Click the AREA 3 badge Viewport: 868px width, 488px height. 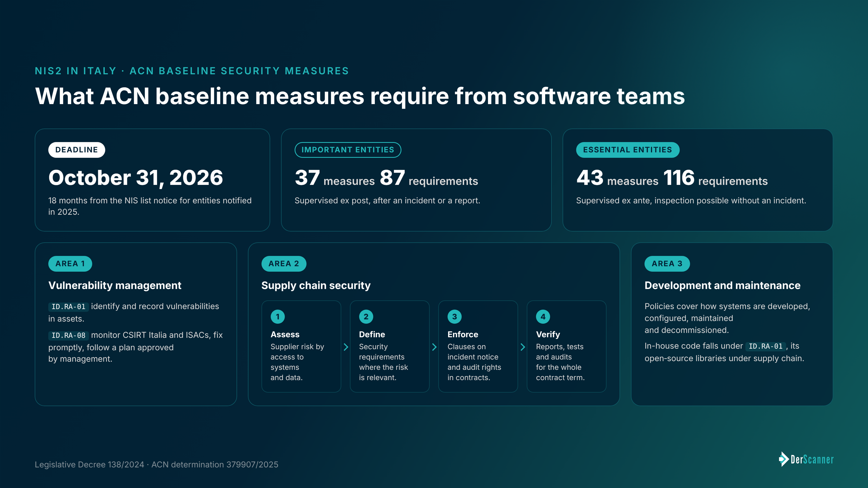tap(667, 264)
